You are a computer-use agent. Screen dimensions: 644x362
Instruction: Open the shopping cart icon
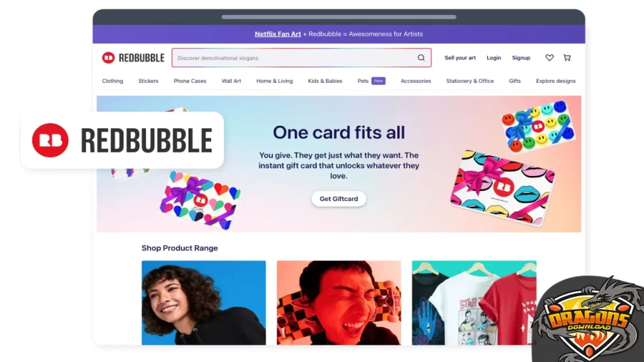tap(567, 58)
